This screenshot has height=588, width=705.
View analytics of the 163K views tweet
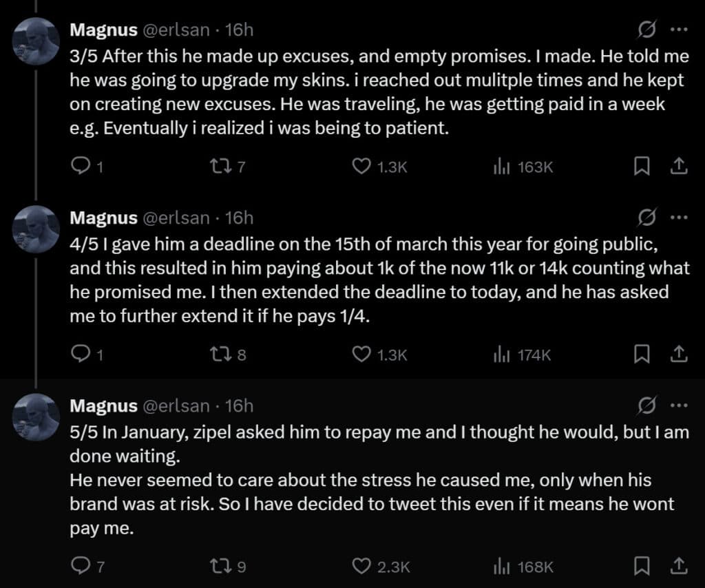tap(501, 166)
